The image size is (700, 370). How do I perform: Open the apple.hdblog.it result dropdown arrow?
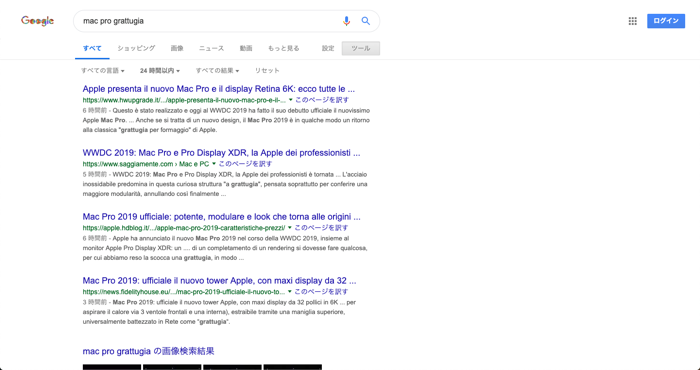(290, 228)
